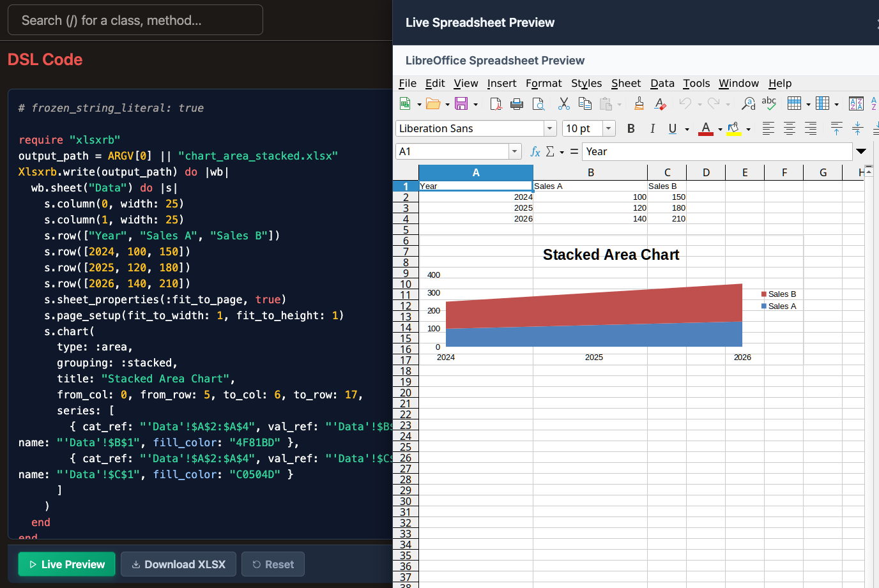The height and width of the screenshot is (588, 879).
Task: Click the Print icon
Action: pyautogui.click(x=517, y=103)
